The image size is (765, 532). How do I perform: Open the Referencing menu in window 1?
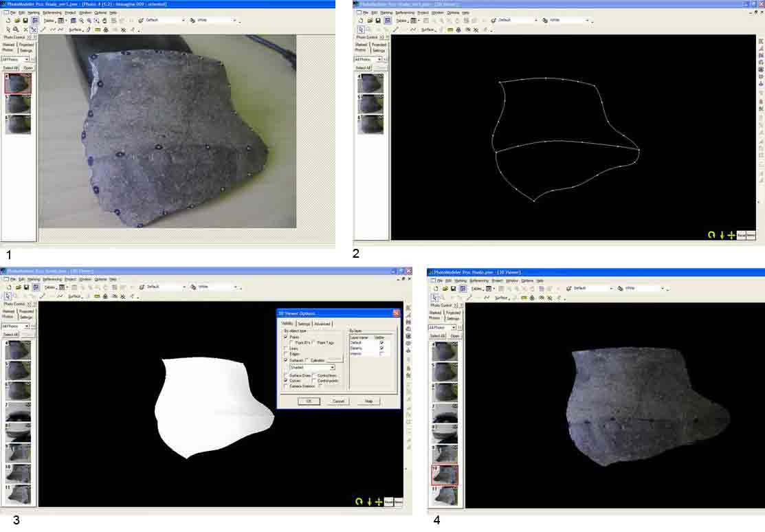tap(52, 12)
